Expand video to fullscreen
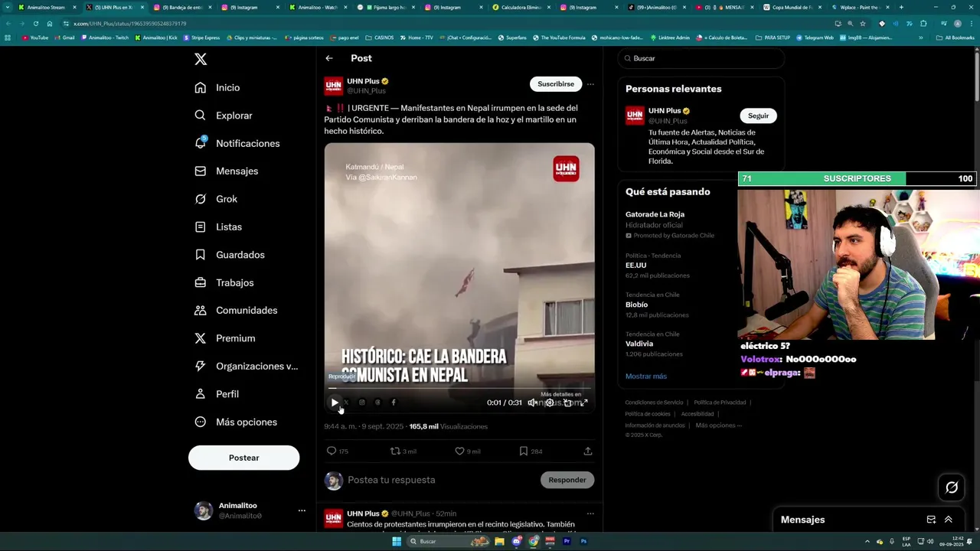Viewport: 980px width, 551px height. 584,403
